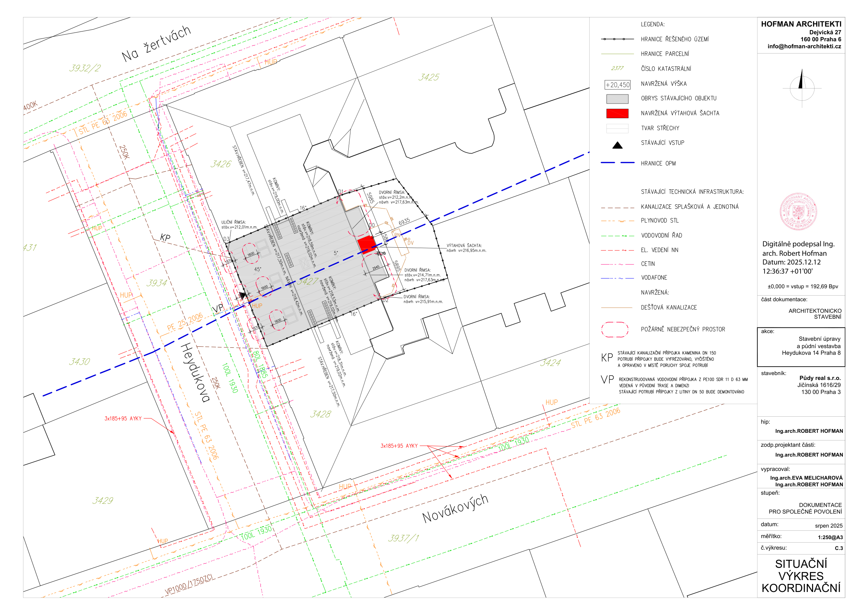
Task: Click the street name Novákových
Action: [x=455, y=508]
